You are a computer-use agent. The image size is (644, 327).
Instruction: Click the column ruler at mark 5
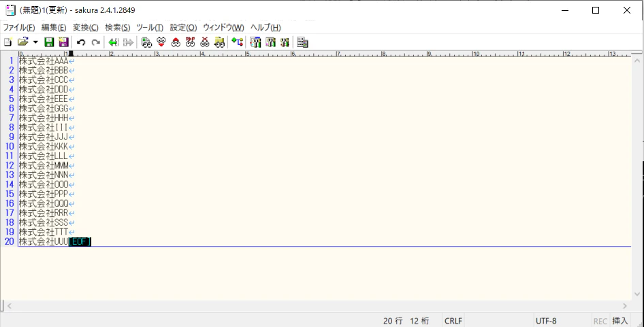click(x=247, y=54)
